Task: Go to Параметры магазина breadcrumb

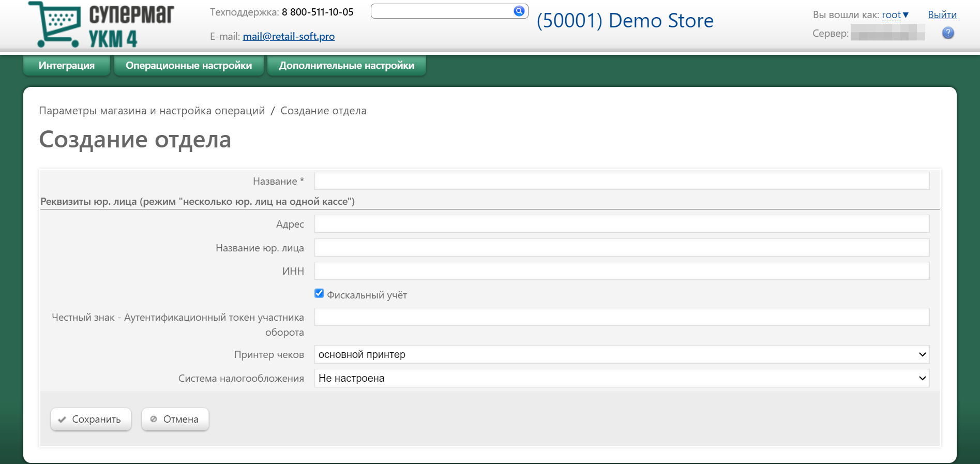Action: click(x=152, y=111)
